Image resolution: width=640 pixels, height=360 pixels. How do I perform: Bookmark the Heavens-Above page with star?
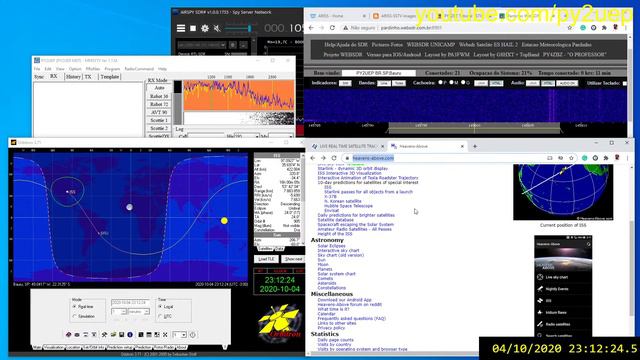tap(571, 158)
